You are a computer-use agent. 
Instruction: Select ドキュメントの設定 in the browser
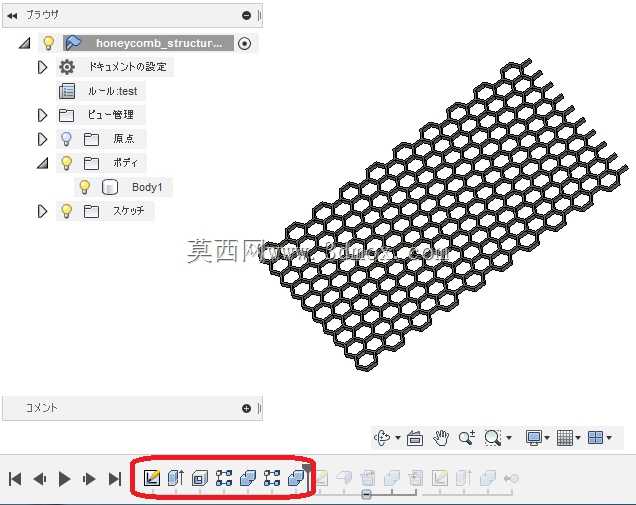coord(127,67)
